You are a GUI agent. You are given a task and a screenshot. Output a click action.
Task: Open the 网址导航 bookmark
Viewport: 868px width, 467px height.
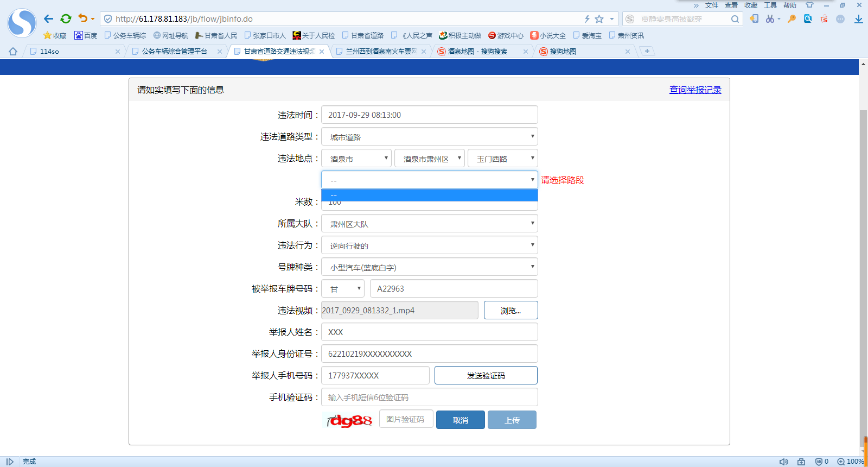click(x=170, y=35)
